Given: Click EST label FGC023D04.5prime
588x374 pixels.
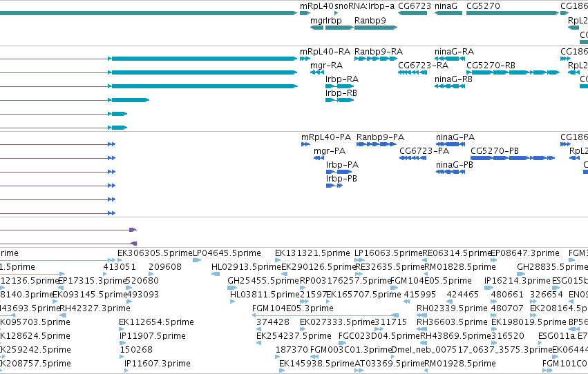Looking at the screenshot, I should (x=379, y=336).
